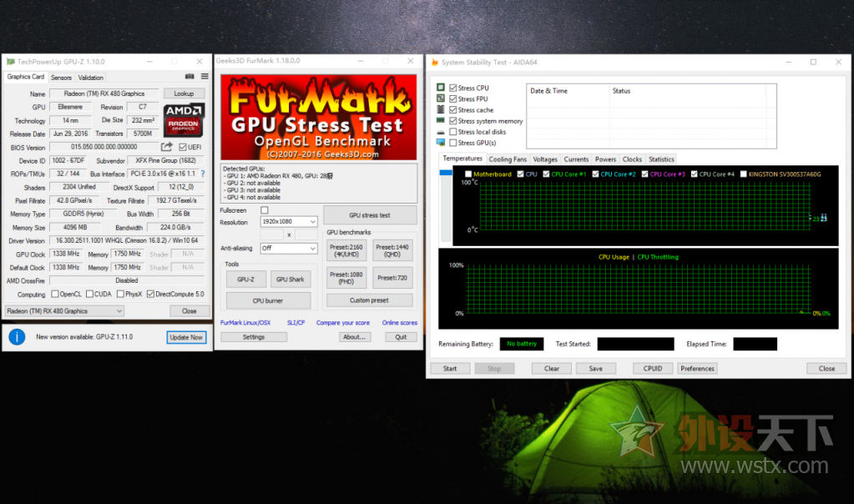Toggle the CUDA checkbox
Image resolution: width=854 pixels, height=504 pixels.
point(89,294)
